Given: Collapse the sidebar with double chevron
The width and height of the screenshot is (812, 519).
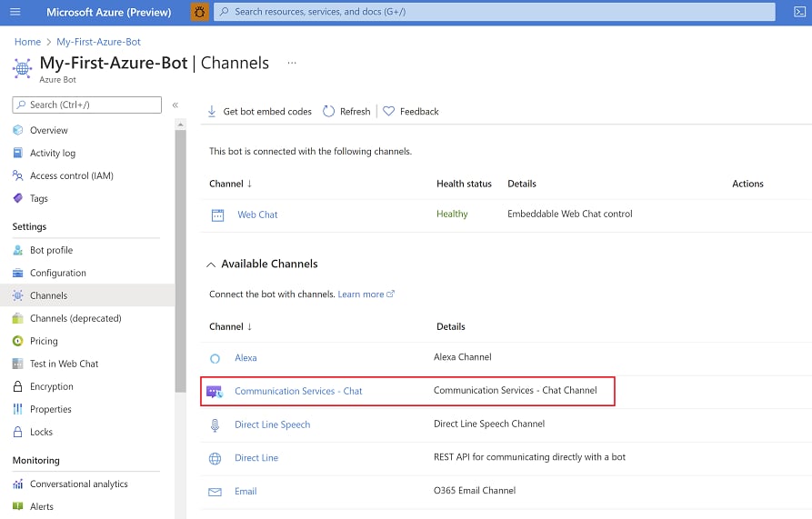Looking at the screenshot, I should 175,105.
